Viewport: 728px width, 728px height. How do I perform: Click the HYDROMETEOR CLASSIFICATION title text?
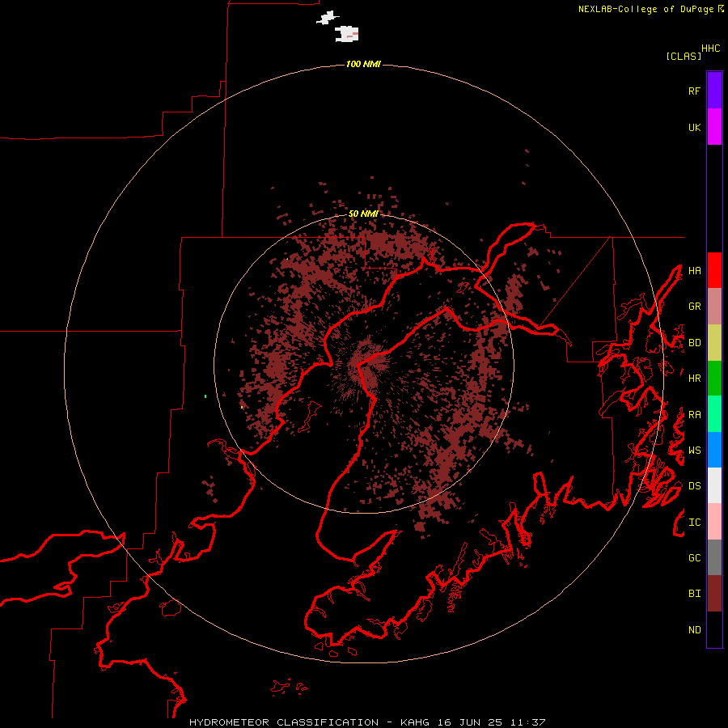284,722
